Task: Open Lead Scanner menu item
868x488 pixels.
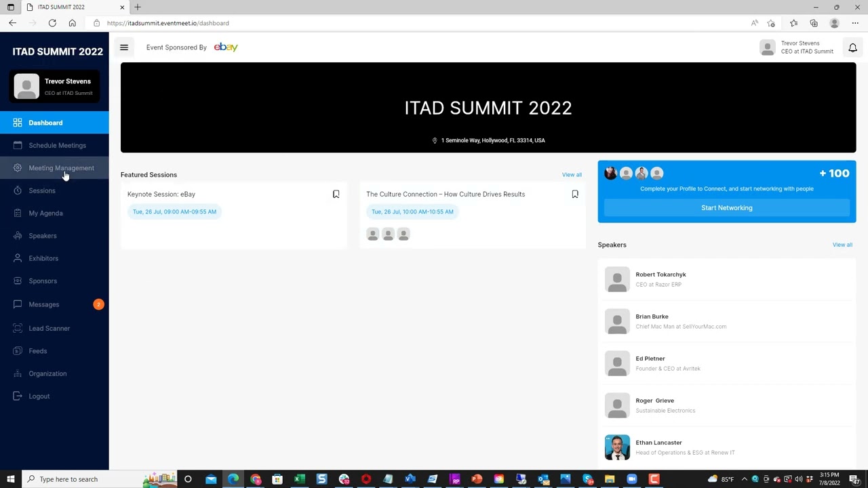Action: 54,328
